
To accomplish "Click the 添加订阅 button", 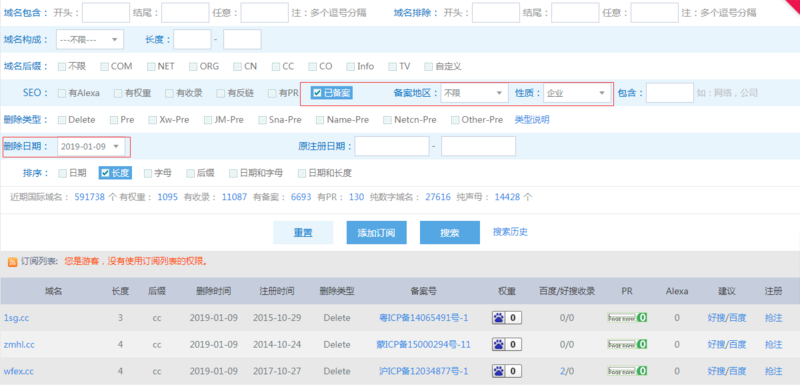I will point(376,233).
